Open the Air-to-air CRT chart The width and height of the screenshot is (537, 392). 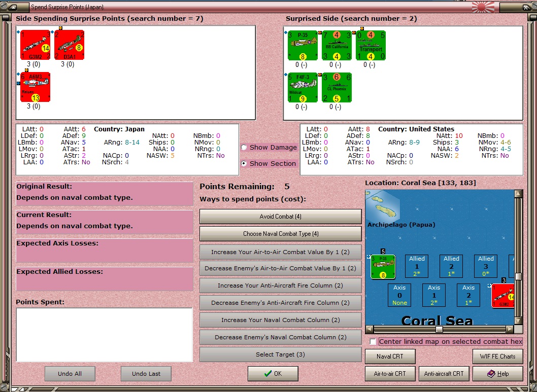(390, 374)
